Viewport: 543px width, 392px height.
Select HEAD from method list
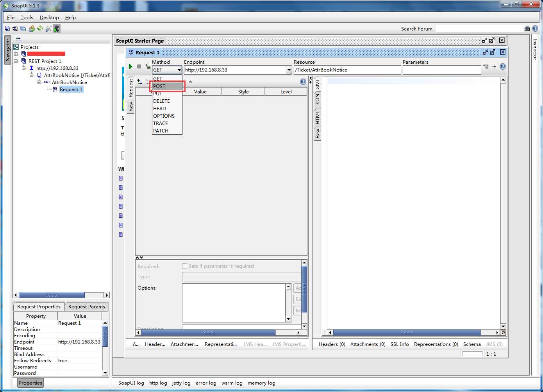click(167, 109)
